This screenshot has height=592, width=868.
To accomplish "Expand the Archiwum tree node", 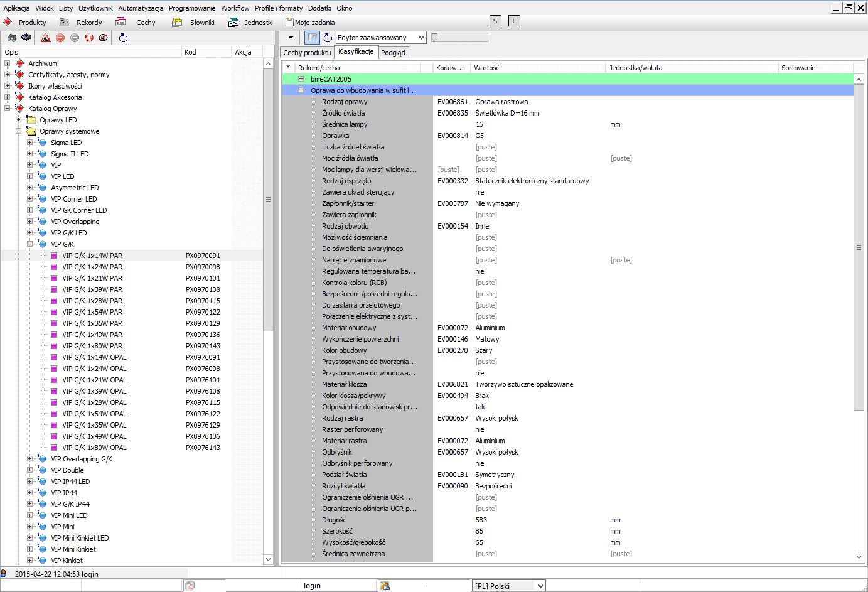I will (8, 63).
